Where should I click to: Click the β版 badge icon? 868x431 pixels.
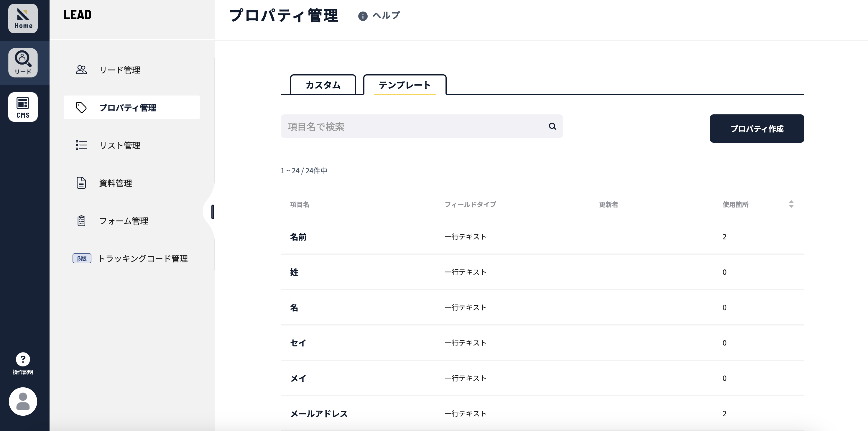pos(82,259)
